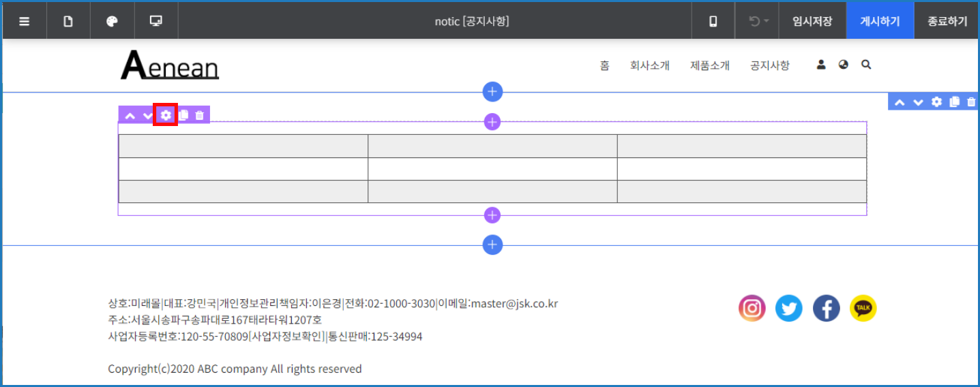The height and width of the screenshot is (387, 980).
Task: Add element with purple plus above table
Action: [x=492, y=122]
